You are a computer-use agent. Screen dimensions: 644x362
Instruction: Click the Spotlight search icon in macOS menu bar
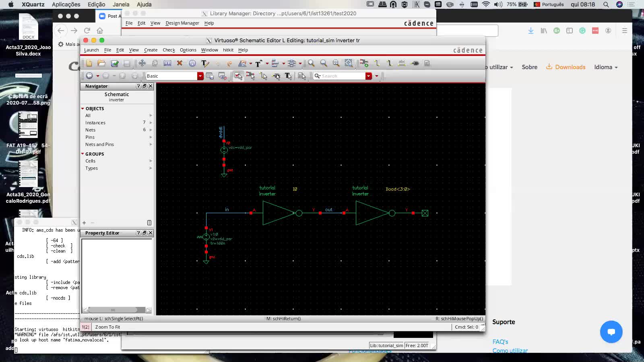point(606,4)
